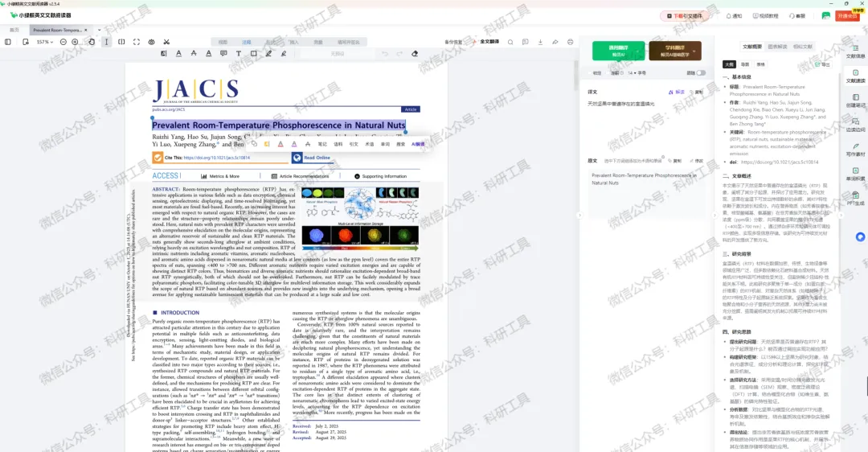Open the search magnifier icon
Viewport: 868px width, 452px height.
510,42
